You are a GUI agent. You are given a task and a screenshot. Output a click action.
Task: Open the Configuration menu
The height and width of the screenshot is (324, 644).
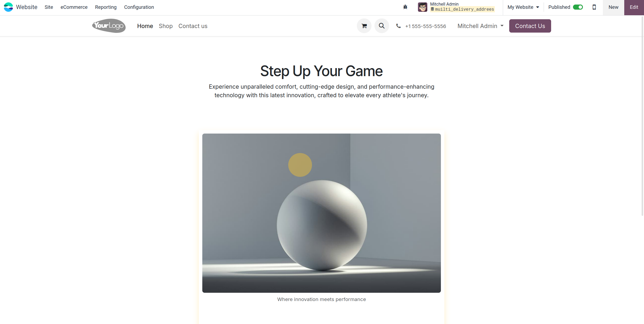139,7
